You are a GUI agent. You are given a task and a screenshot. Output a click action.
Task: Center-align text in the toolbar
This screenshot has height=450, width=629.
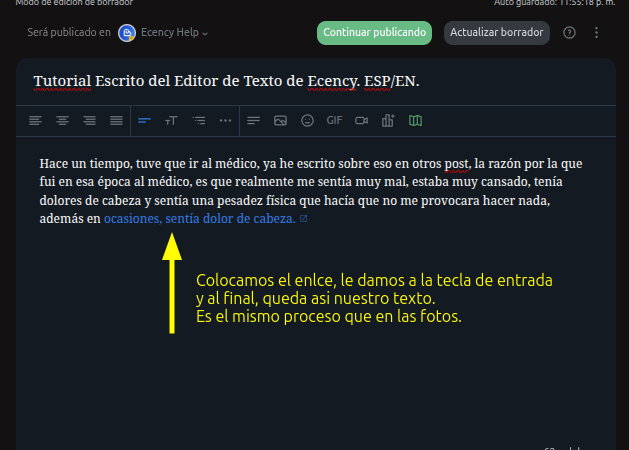coord(62,121)
